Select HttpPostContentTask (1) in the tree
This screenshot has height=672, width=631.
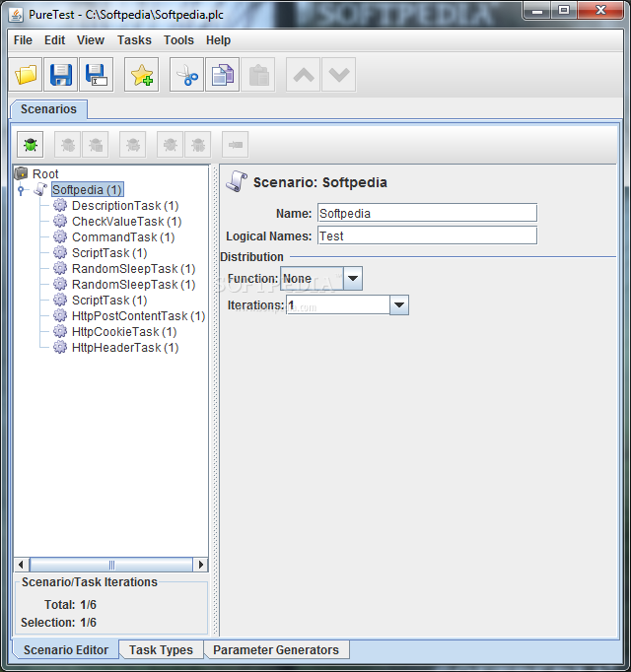[138, 316]
